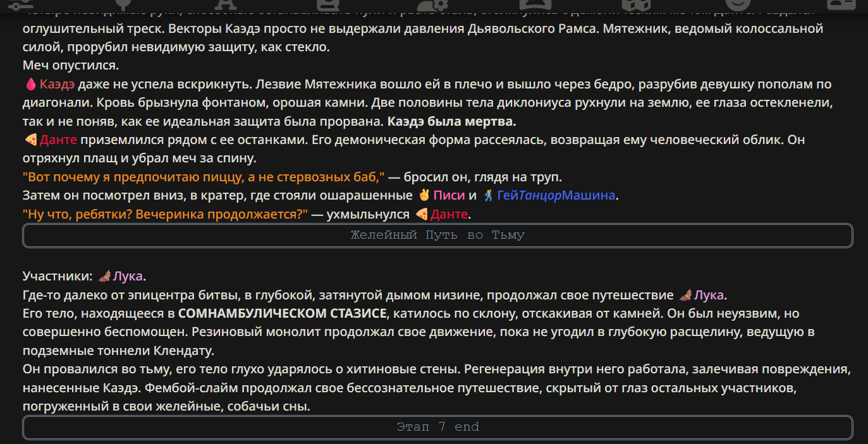Screen dimensions: 868x444
Task: Click the line 'Меч опустился.'
Action: coord(70,66)
